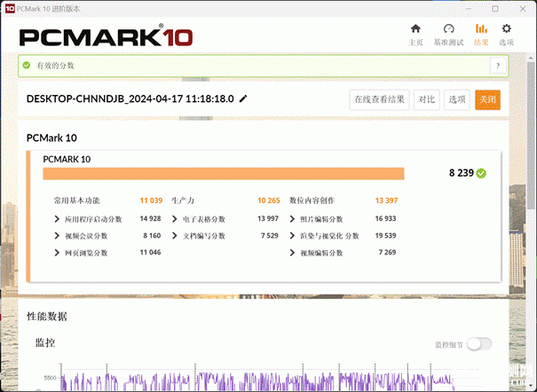Click the 选项 button beside 对比

coord(457,99)
